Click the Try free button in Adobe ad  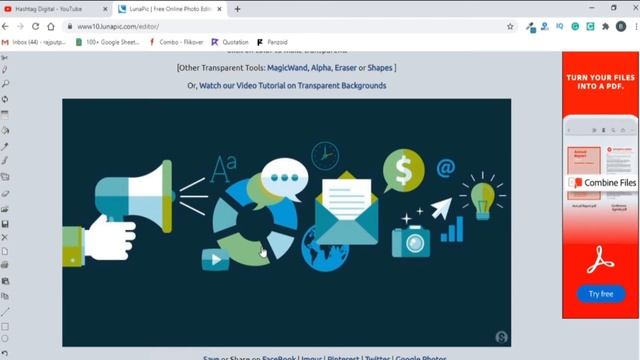pyautogui.click(x=601, y=294)
